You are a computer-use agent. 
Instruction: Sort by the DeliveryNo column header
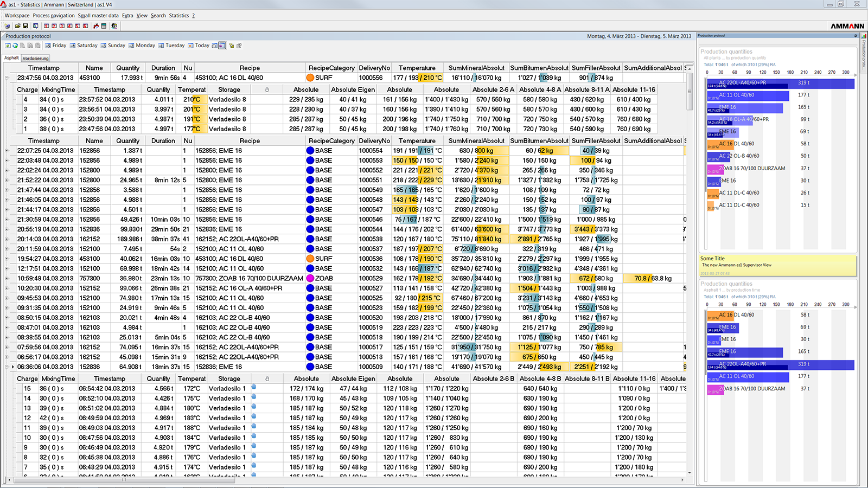(374, 68)
